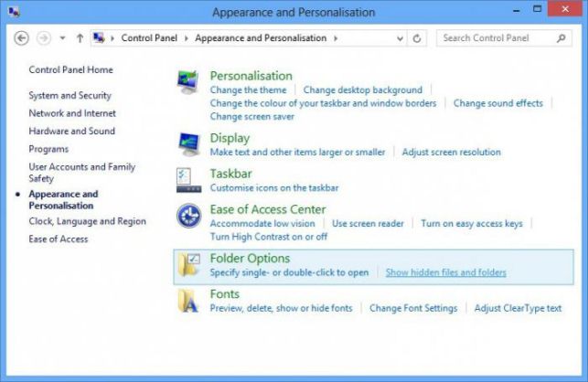This screenshot has width=588, height=382.
Task: Expand chevron after Appearance and Personalisation breadcrumb
Action: click(x=336, y=38)
